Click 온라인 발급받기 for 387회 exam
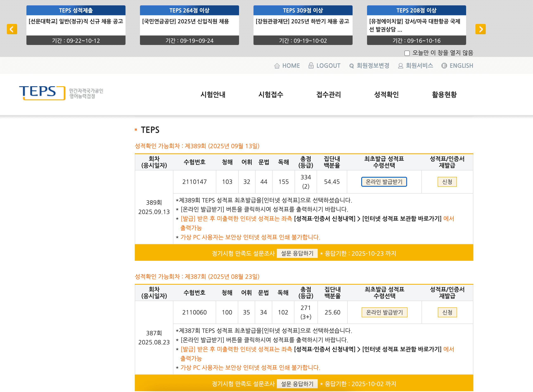Screen dimensions: 533x392 (x=384, y=312)
